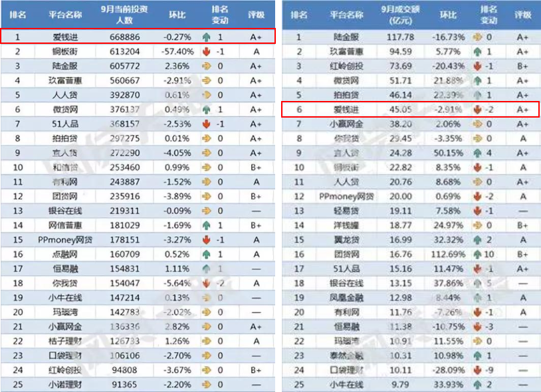Click the 33.93% change cell
541x392 pixels.
pyautogui.click(x=449, y=385)
